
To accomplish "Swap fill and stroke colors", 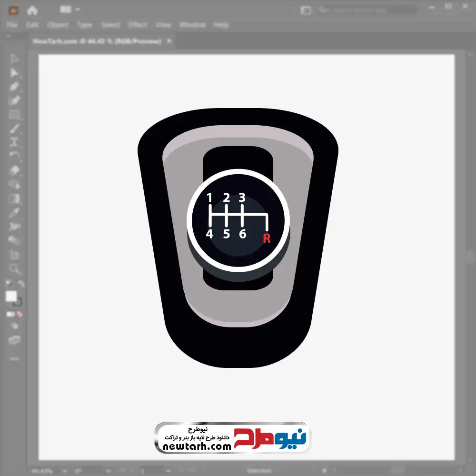I will (x=21, y=284).
